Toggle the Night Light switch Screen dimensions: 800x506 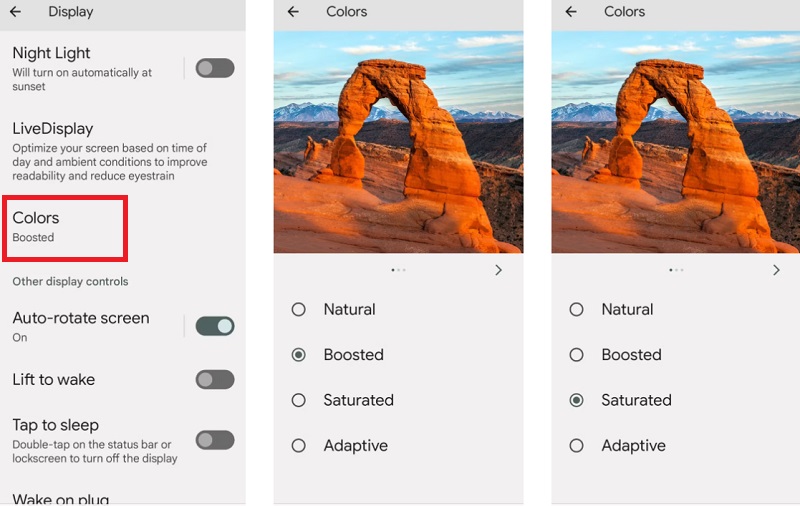215,68
